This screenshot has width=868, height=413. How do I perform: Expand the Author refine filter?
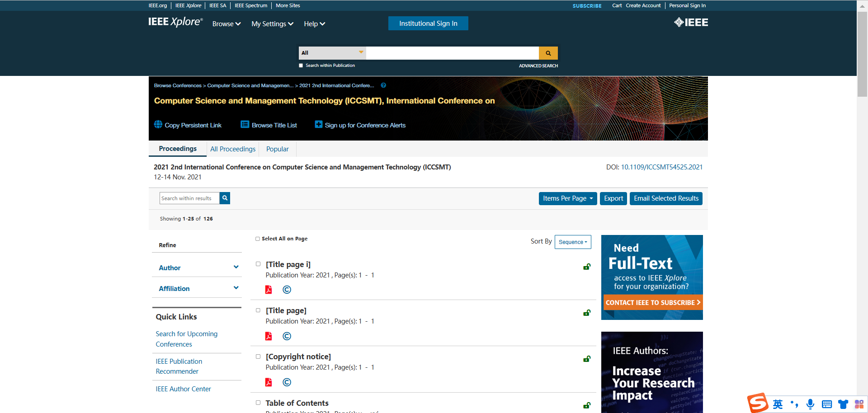[197, 268]
